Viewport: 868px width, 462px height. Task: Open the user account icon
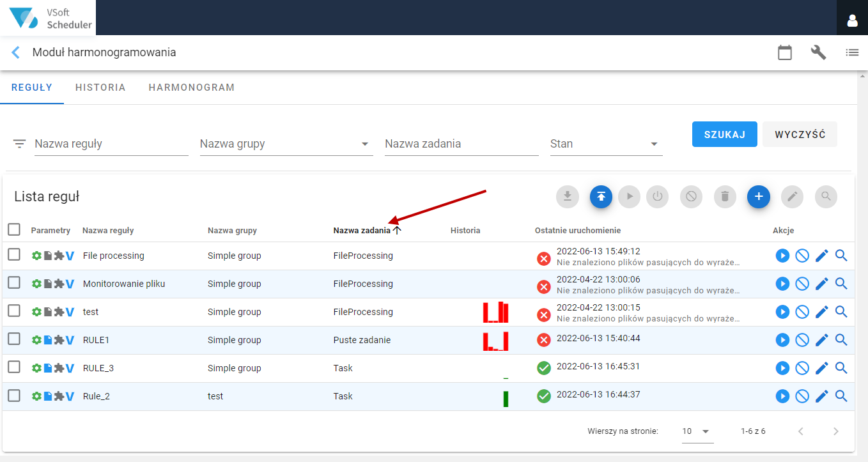pyautogui.click(x=852, y=20)
